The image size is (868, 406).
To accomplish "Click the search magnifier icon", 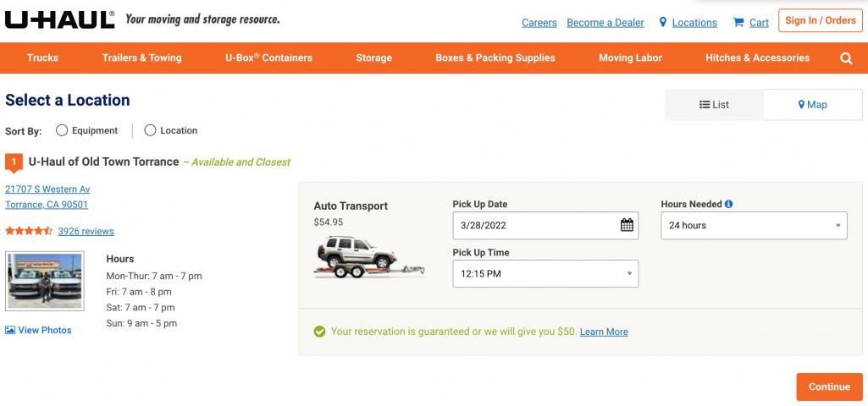I will pos(846,58).
